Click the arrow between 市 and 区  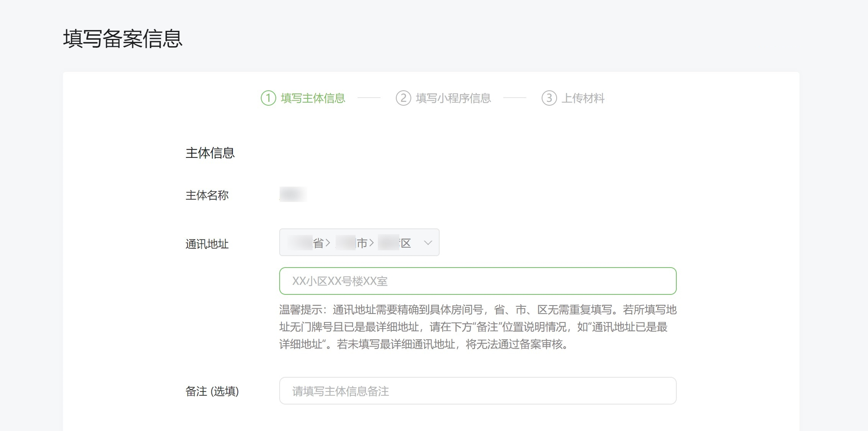coord(371,243)
